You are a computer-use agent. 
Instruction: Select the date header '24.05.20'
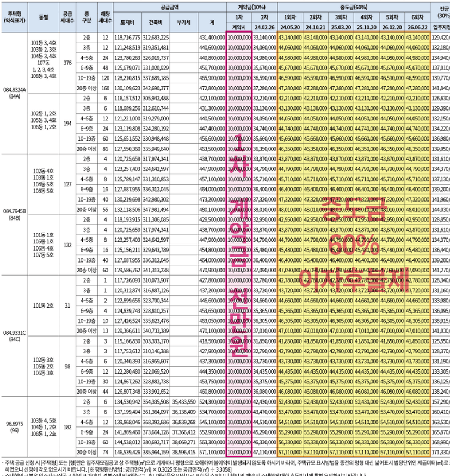point(290,27)
